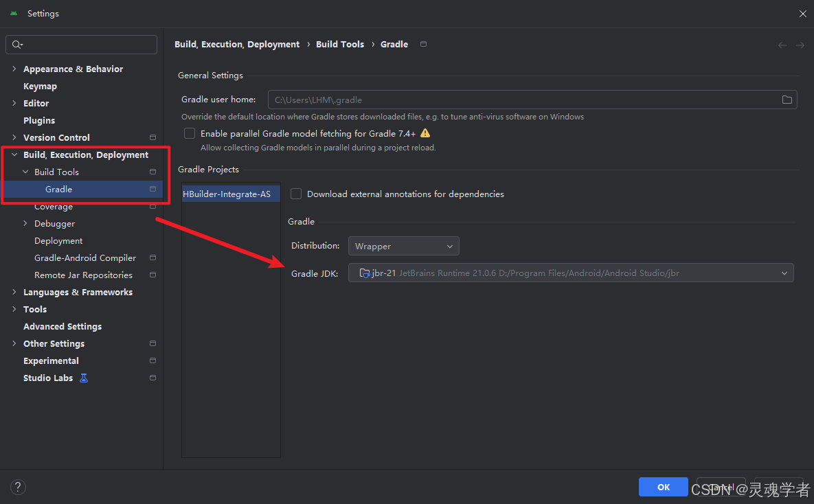Click the help question mark button
The image size is (814, 504).
click(x=18, y=487)
